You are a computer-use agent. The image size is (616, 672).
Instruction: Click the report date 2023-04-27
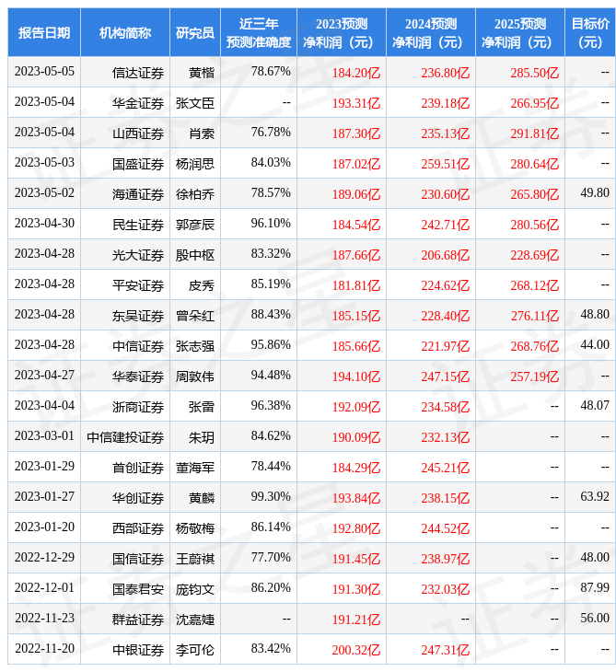(x=44, y=375)
